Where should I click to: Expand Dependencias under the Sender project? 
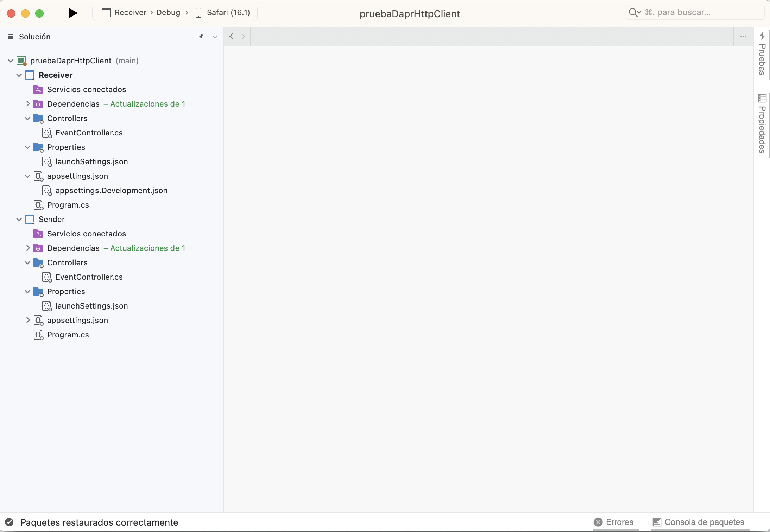(27, 248)
